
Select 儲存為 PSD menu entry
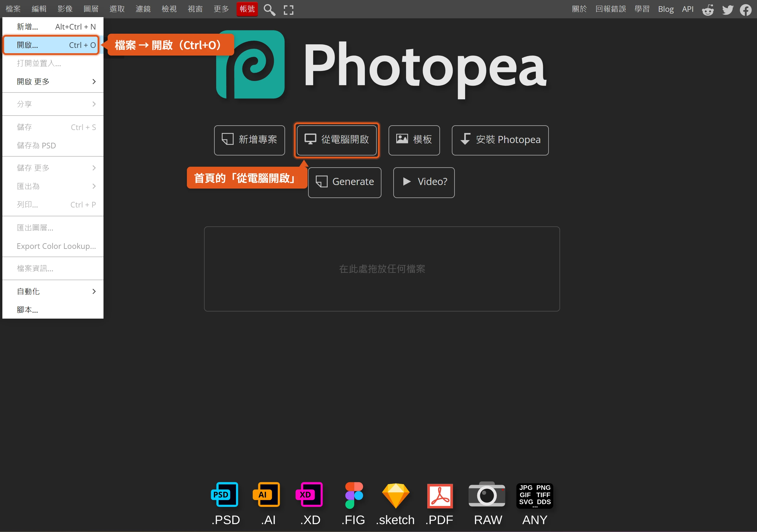point(53,145)
